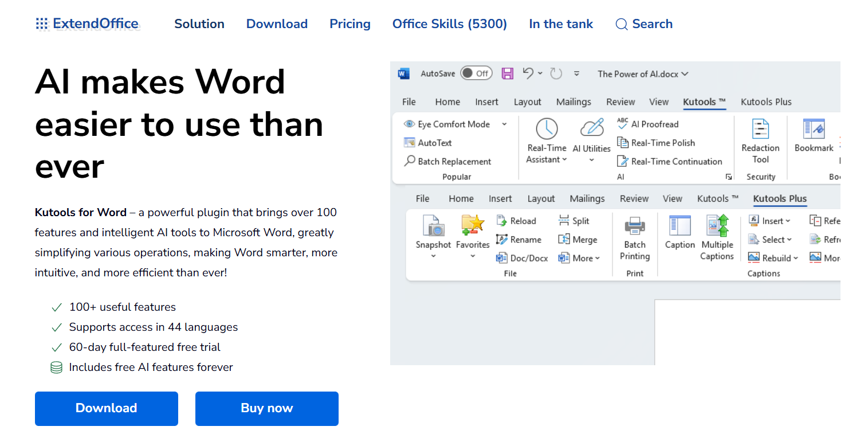Toggle AutoSave off switch
Image resolution: width=868 pixels, height=438 pixels.
476,73
